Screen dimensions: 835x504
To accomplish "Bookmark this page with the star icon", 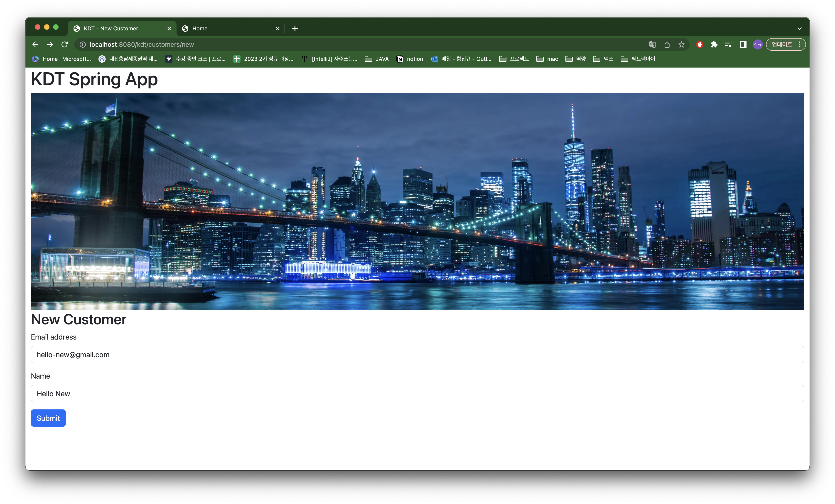I will (681, 44).
